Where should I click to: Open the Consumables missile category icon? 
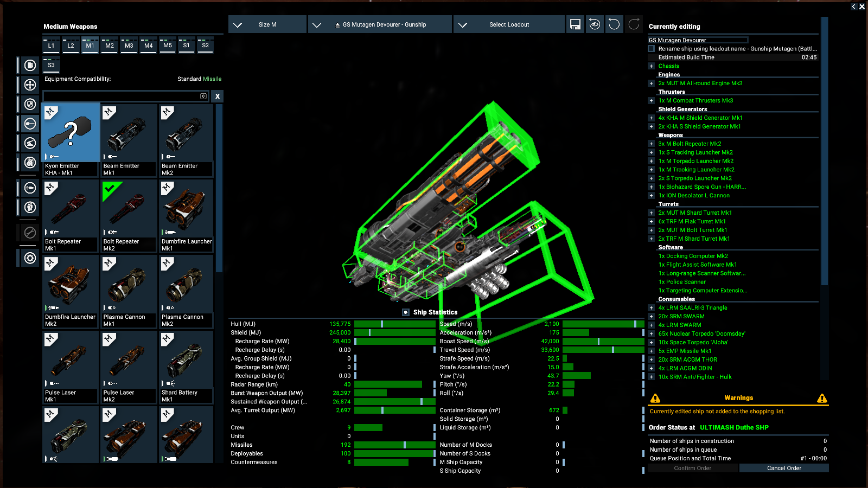[30, 188]
